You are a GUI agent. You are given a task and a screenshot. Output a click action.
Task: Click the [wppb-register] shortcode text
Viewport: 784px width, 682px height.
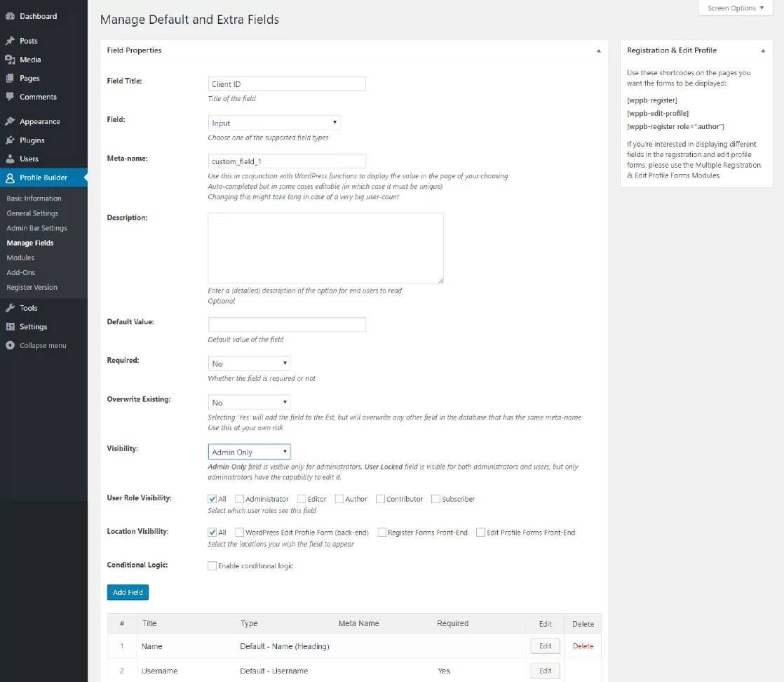652,100
